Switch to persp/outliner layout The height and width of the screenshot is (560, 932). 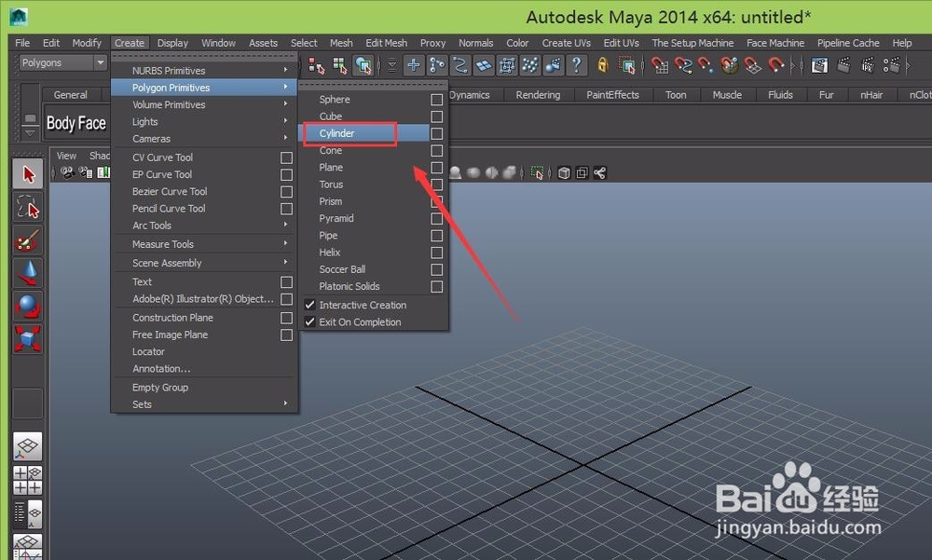coord(27,515)
